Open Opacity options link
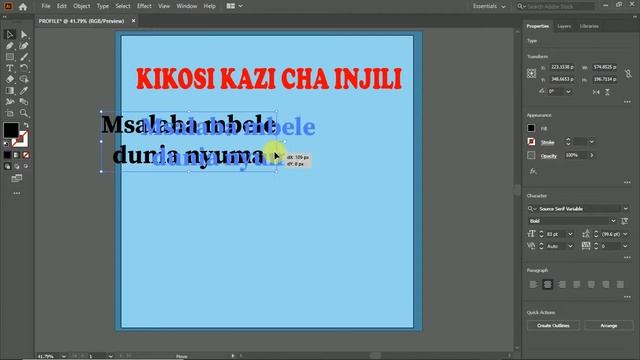The image size is (640, 360). click(x=549, y=156)
